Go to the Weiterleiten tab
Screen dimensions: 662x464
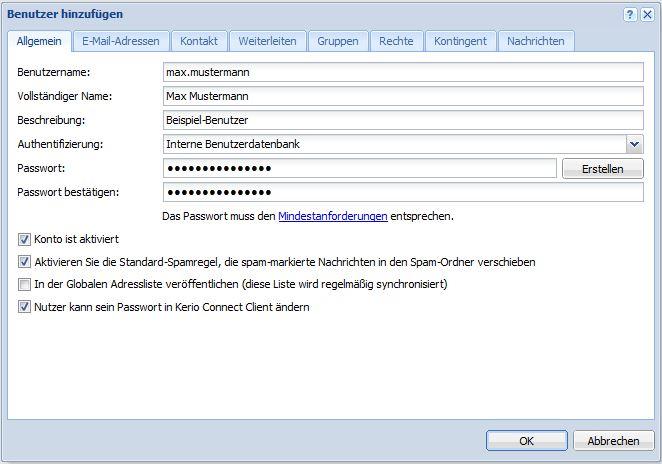pos(268,41)
